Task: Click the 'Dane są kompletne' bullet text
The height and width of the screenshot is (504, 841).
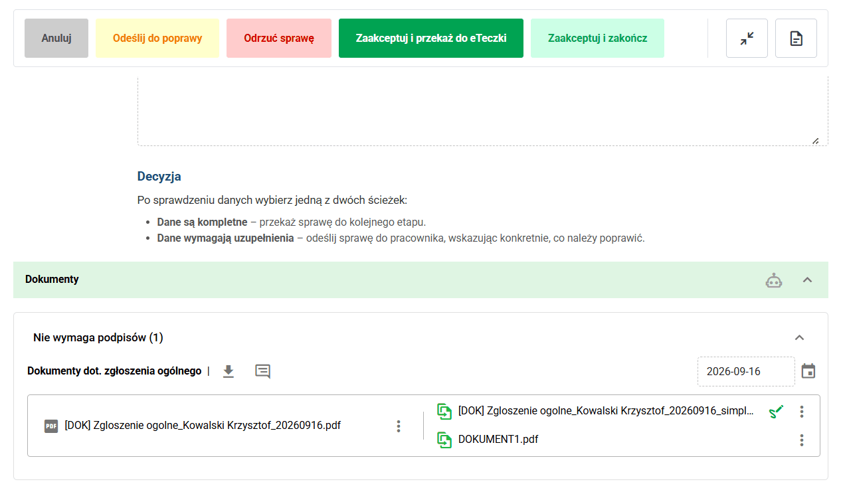Action: (x=202, y=222)
